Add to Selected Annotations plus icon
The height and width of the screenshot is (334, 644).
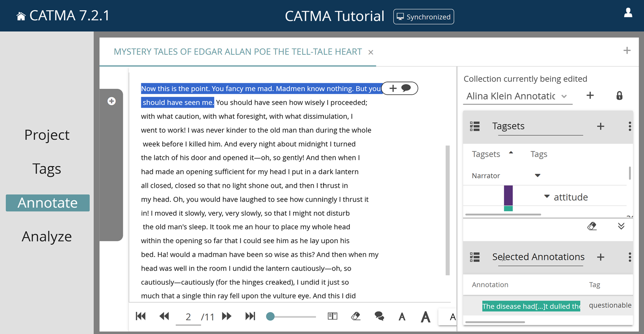coord(601,257)
